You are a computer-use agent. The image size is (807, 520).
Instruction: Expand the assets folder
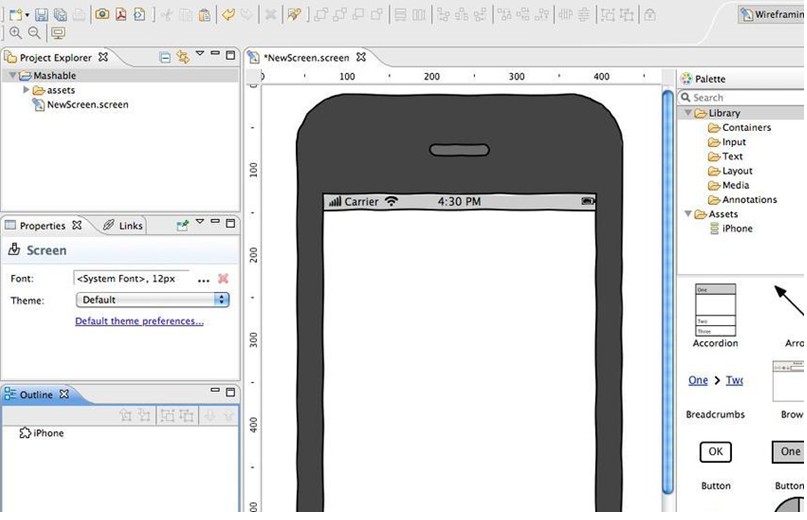pyautogui.click(x=26, y=90)
